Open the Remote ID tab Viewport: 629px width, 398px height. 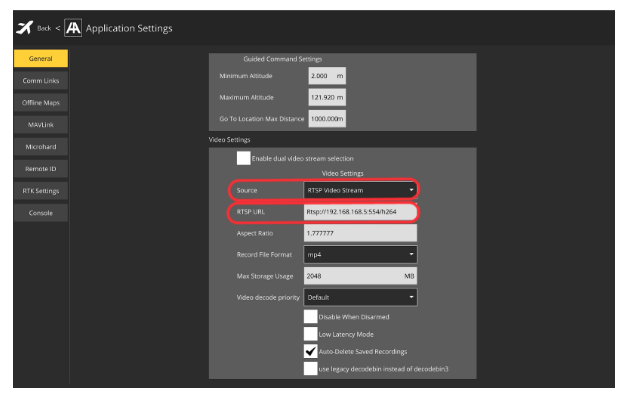click(x=41, y=169)
